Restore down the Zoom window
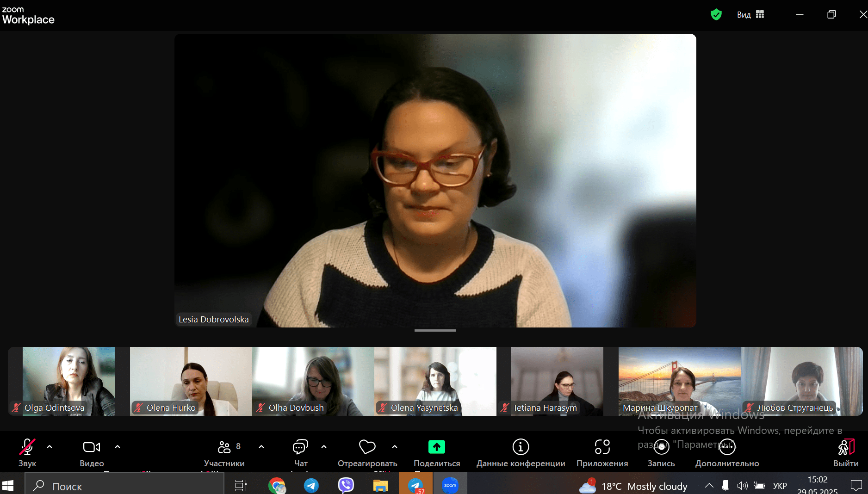This screenshot has width=868, height=494. point(831,14)
